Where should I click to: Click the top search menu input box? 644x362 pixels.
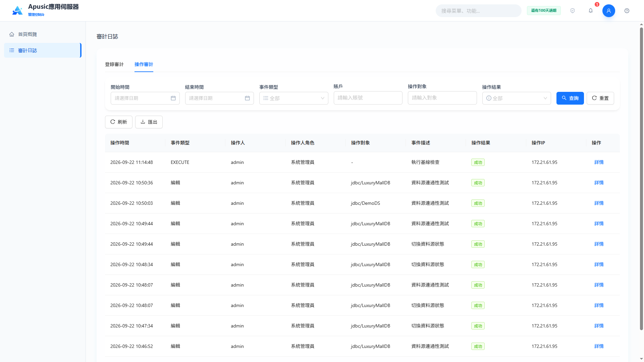tap(478, 11)
